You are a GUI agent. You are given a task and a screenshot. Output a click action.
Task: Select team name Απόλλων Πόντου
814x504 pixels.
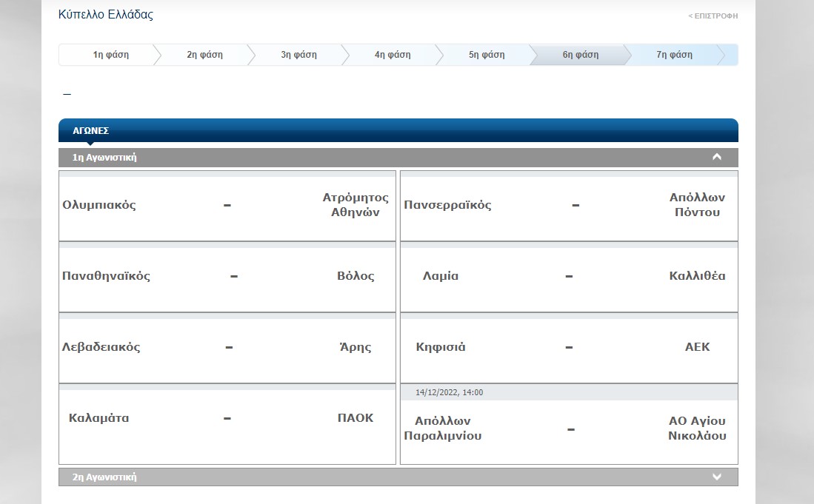click(697, 205)
